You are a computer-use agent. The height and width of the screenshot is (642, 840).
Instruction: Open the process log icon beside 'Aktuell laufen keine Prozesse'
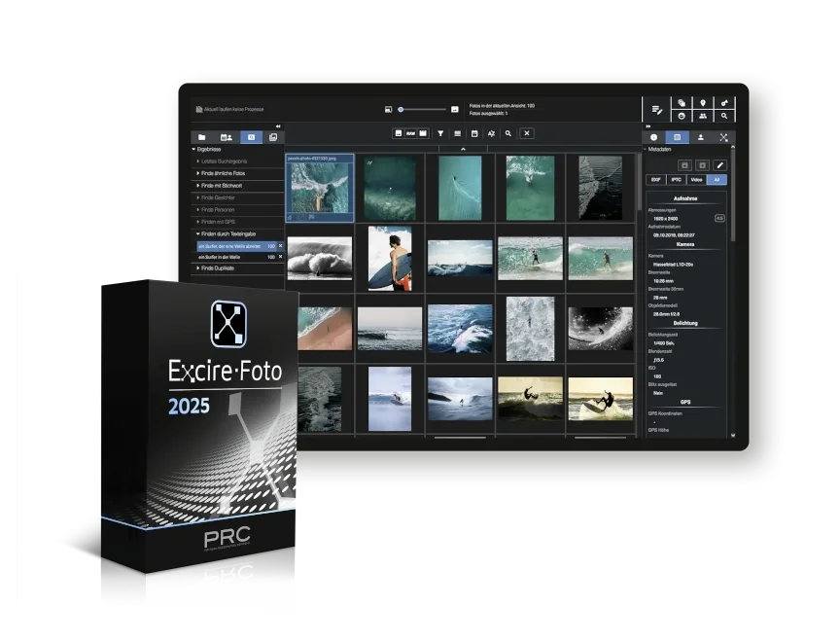199,109
